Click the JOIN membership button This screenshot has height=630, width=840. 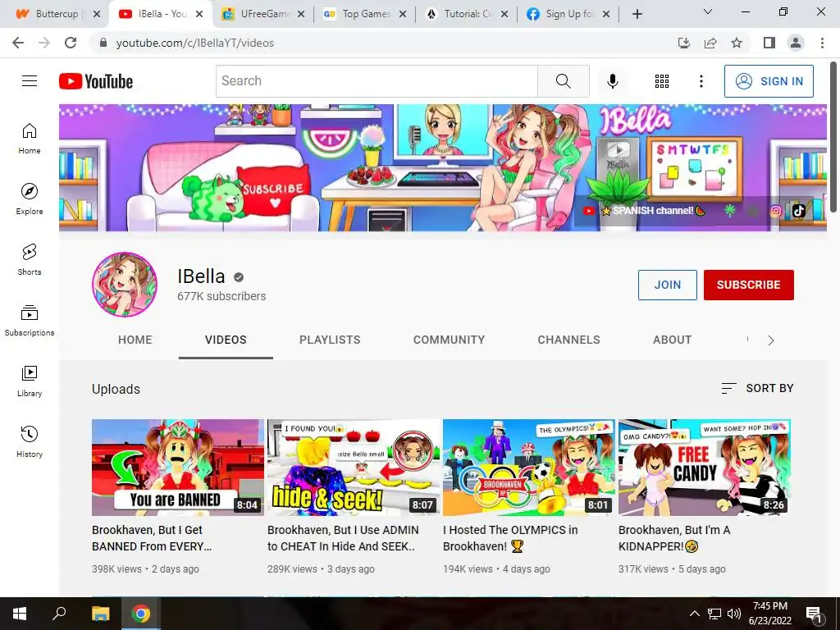coord(668,285)
